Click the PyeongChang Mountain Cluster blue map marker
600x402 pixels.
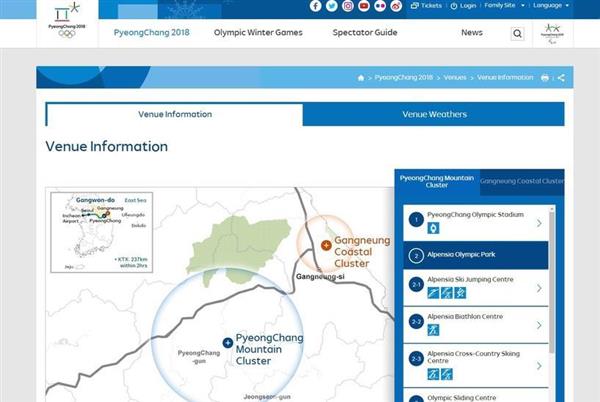pos(228,343)
